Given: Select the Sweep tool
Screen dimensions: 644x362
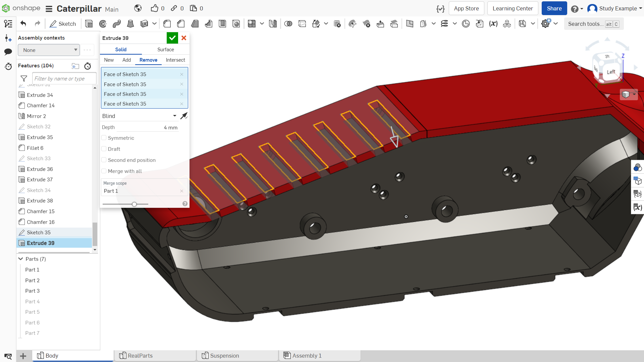Looking at the screenshot, I should 117,24.
